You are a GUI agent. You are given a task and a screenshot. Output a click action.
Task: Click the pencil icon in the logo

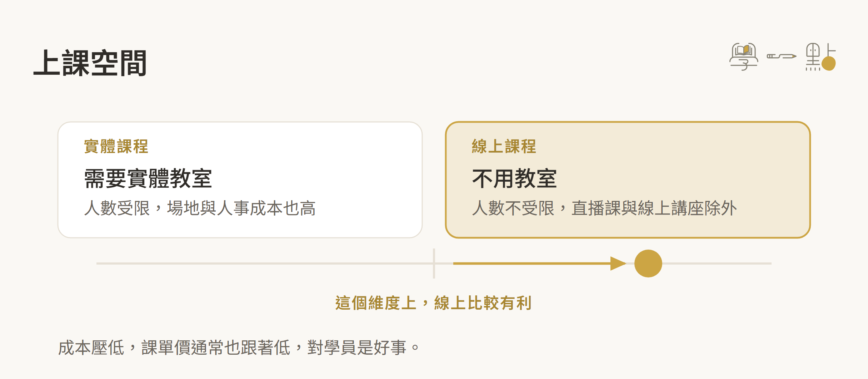[782, 56]
